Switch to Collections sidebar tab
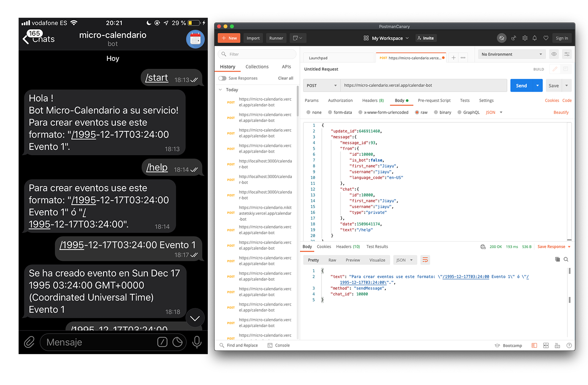The width and height of the screenshot is (588, 385). (257, 67)
